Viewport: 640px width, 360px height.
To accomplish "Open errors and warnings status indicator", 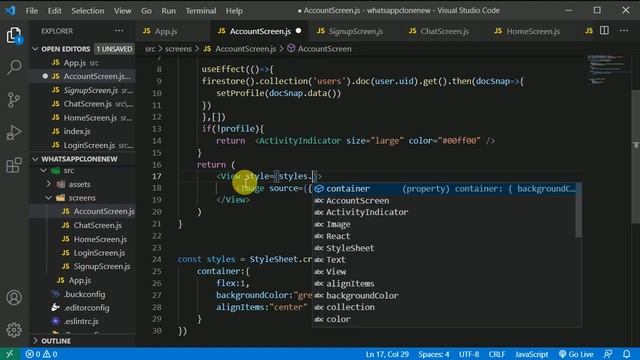I will pos(41,354).
